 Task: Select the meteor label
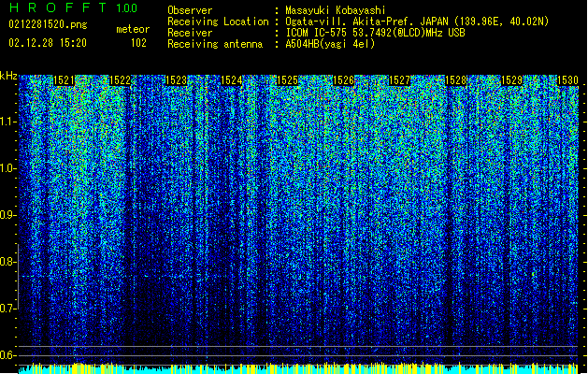[x=133, y=29]
